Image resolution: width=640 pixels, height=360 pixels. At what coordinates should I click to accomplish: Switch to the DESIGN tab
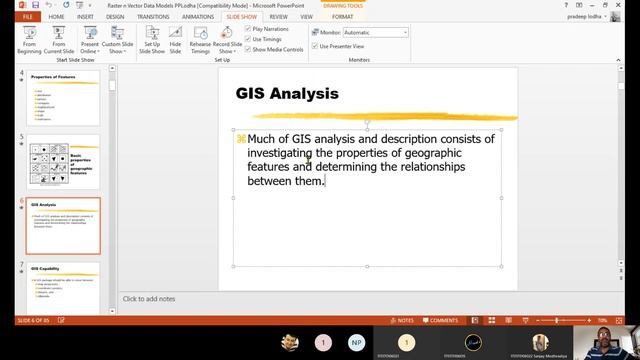(115, 17)
